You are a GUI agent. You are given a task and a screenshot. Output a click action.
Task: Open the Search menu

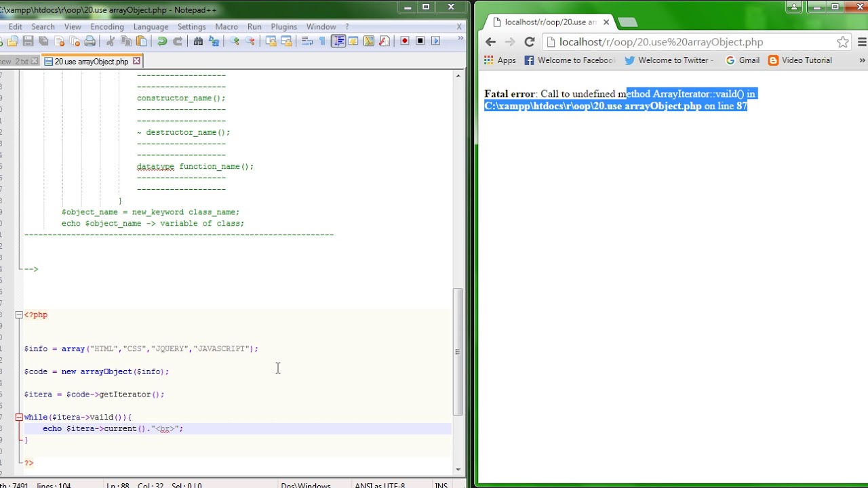pyautogui.click(x=43, y=26)
